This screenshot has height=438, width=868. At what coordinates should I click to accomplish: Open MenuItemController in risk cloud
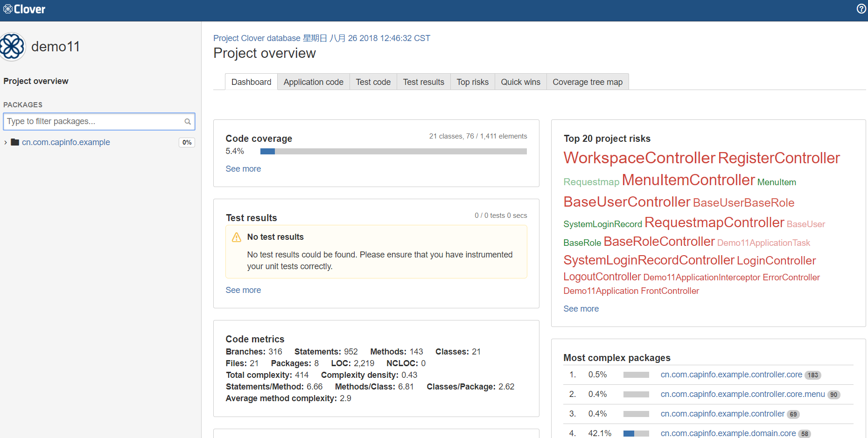click(x=688, y=180)
